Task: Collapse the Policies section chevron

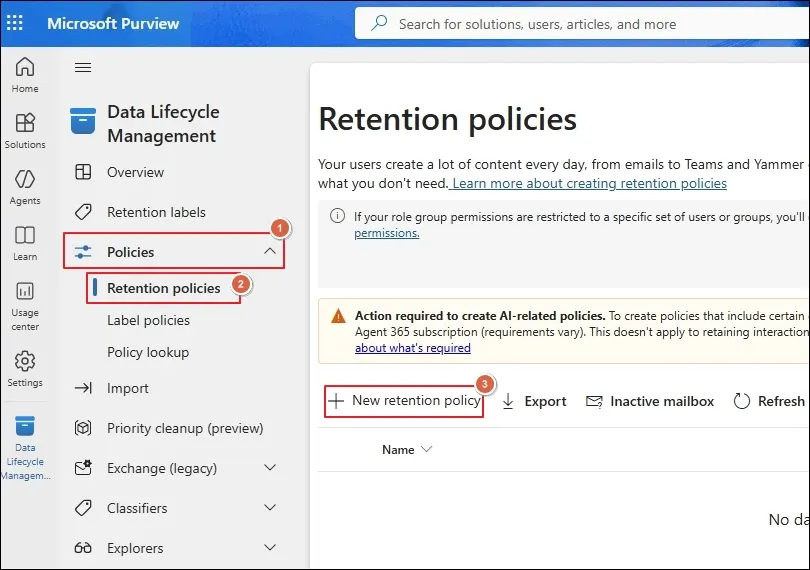Action: click(x=270, y=251)
